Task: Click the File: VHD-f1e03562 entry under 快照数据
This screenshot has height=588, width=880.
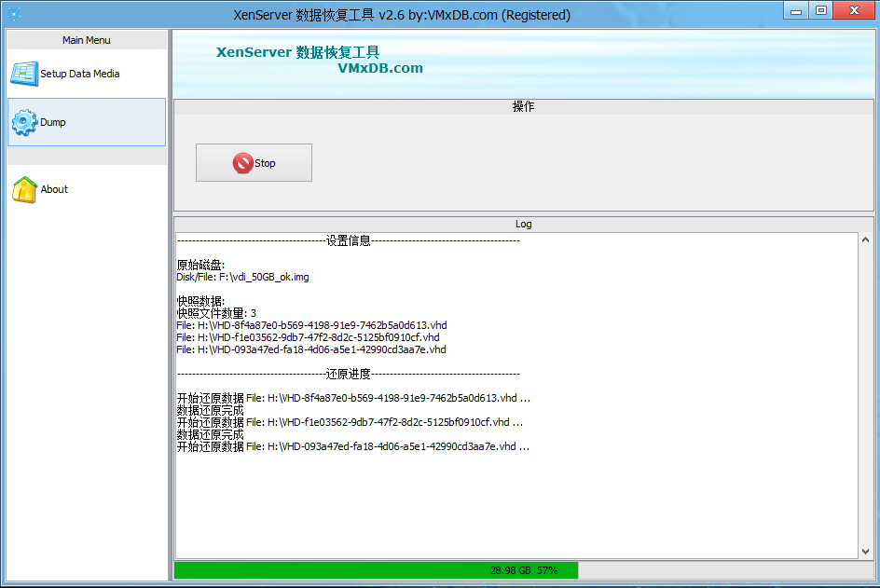Action: tap(309, 337)
